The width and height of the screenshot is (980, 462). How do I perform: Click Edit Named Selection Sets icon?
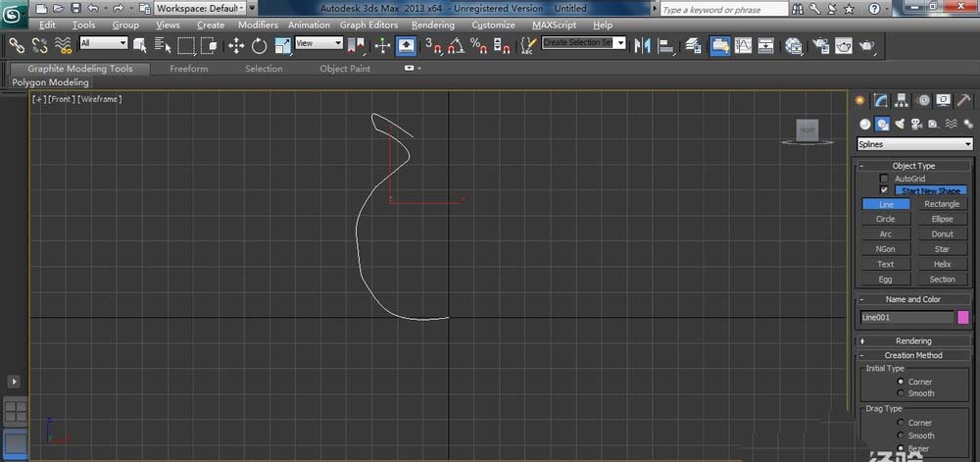[529, 45]
